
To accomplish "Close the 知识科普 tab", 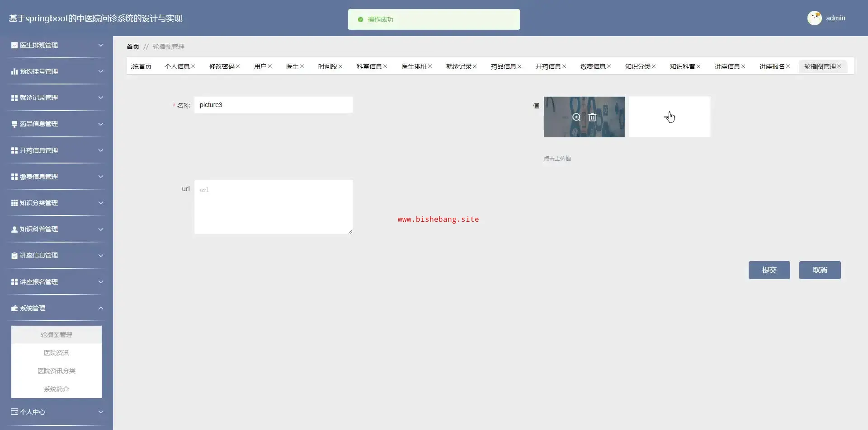I will pyautogui.click(x=698, y=66).
